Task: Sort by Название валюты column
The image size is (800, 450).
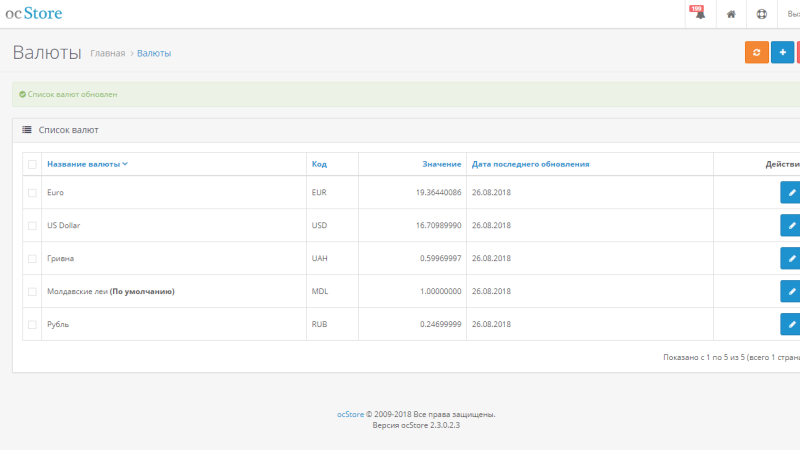Action: (x=87, y=164)
